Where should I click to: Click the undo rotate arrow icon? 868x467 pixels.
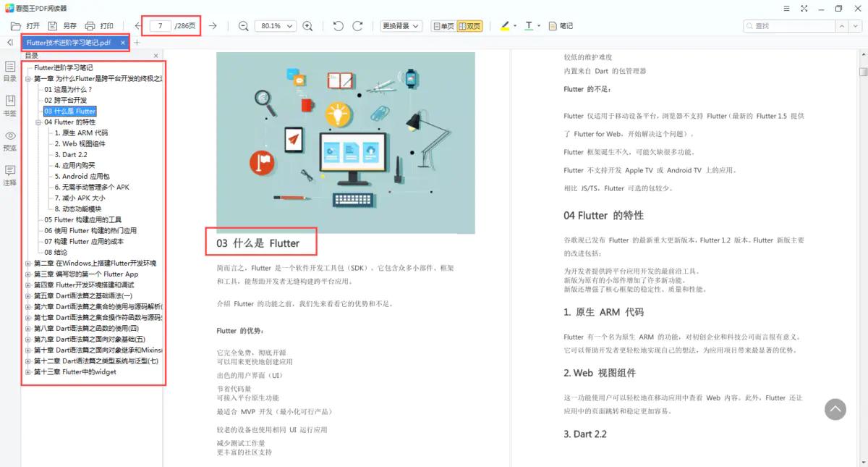click(337, 25)
